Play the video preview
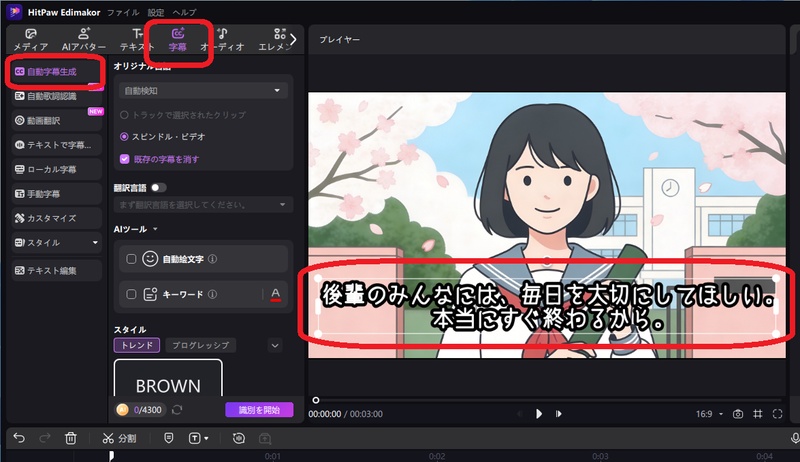Image resolution: width=800 pixels, height=462 pixels. 539,414
